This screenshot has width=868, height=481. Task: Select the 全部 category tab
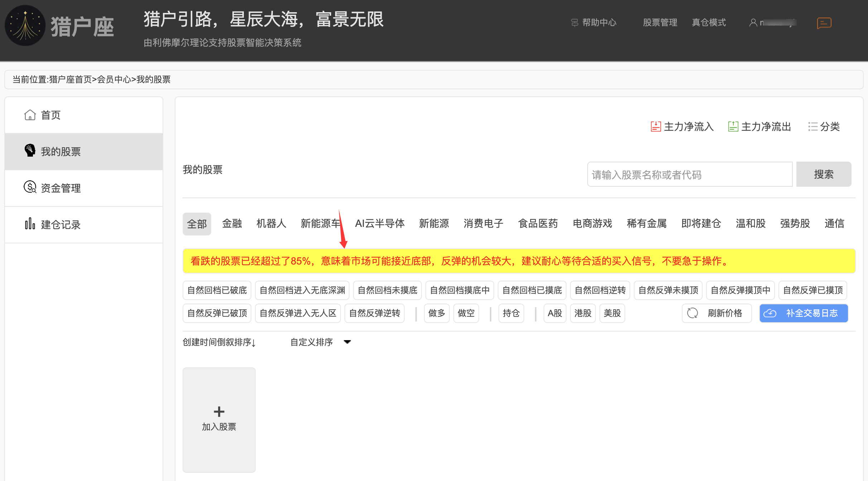[x=197, y=224]
